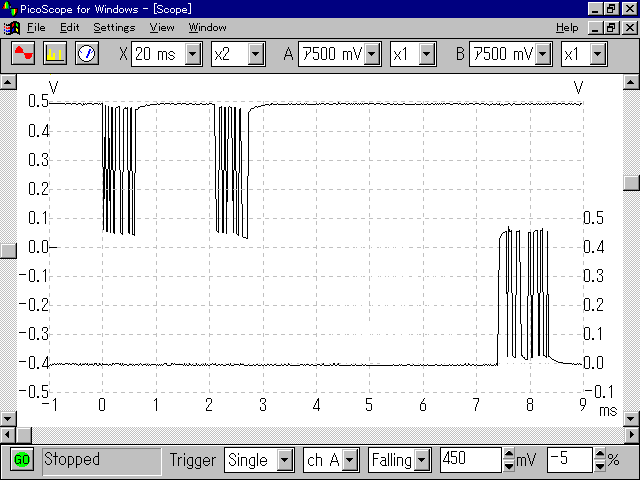Open the File menu
Viewport: 640px width, 480px height.
pyautogui.click(x=36, y=28)
